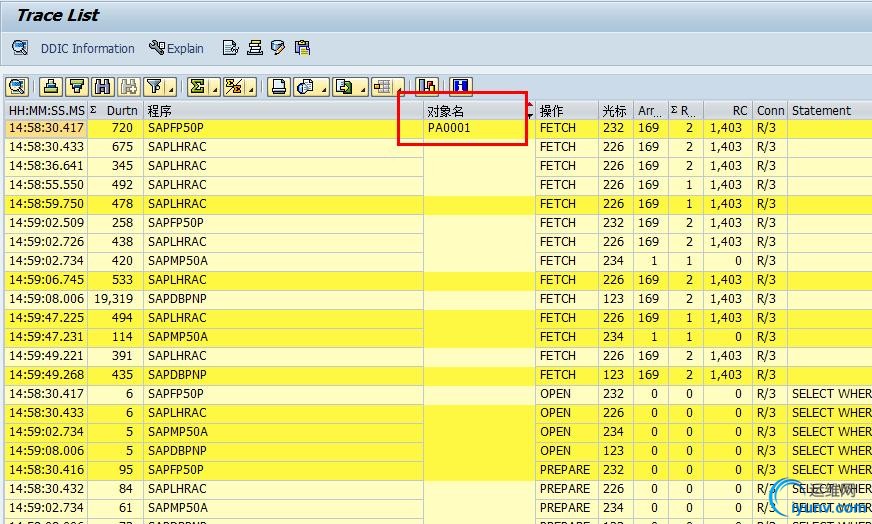Click the duration value 533
The image size is (872, 524).
[x=122, y=280]
